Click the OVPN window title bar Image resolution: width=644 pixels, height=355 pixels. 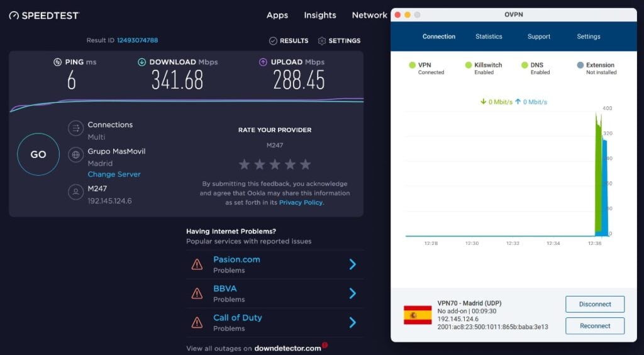tap(513, 15)
